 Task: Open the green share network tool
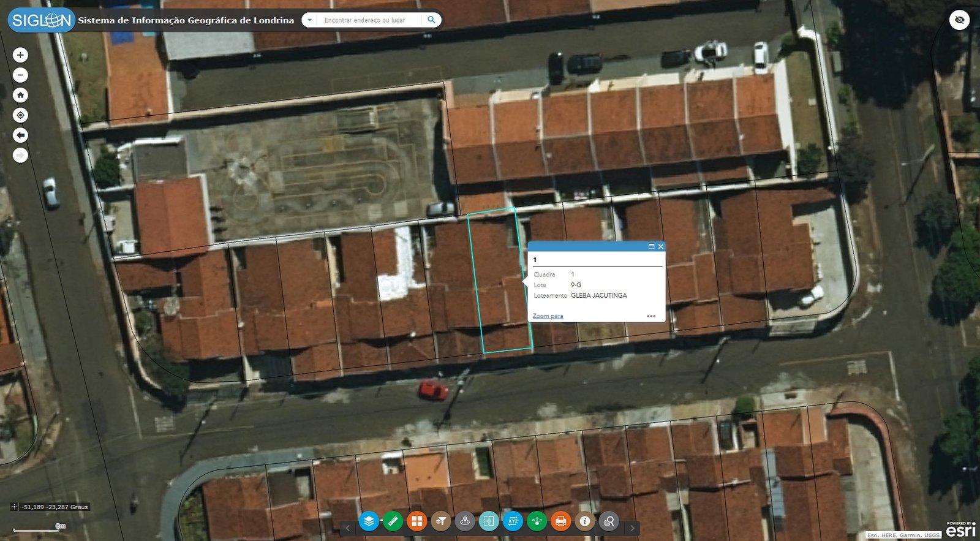537,521
